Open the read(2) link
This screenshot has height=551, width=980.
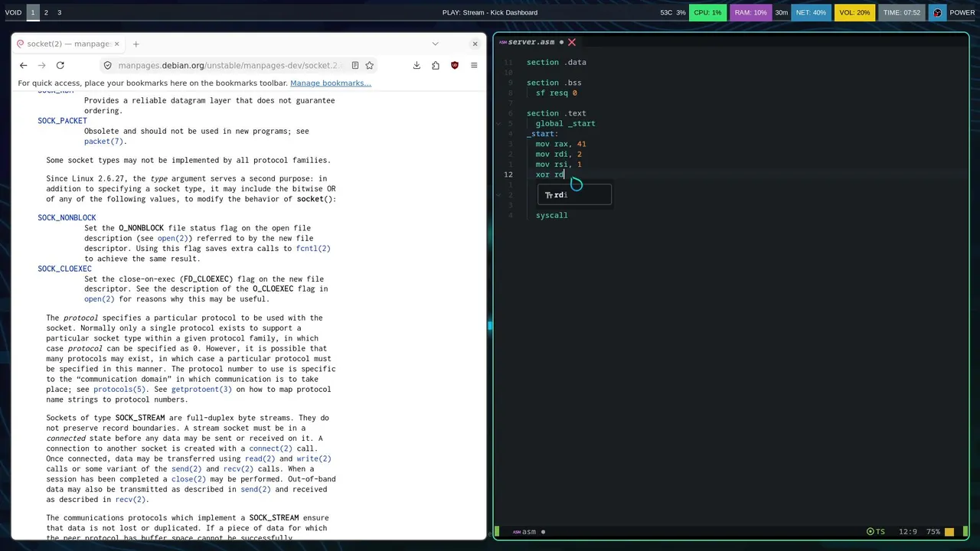coord(260,458)
